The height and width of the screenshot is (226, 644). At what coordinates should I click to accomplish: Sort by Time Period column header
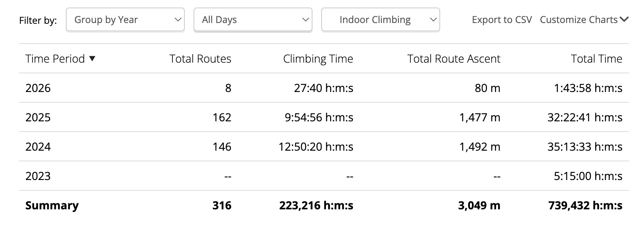[x=55, y=59]
